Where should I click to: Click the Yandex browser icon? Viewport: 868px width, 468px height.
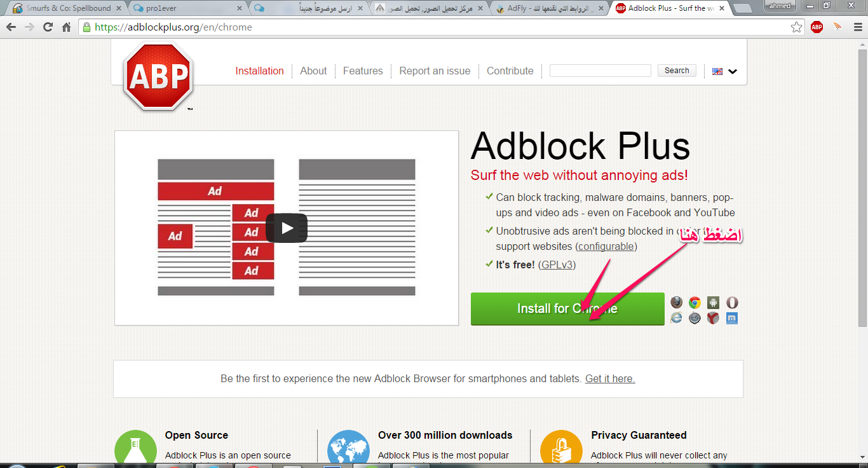[x=713, y=318]
